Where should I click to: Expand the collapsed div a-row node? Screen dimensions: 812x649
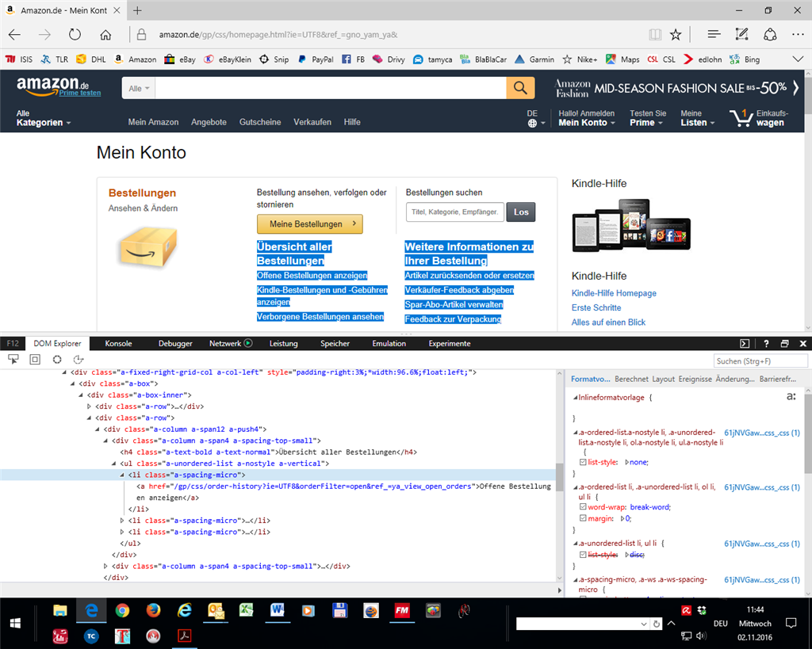89,407
